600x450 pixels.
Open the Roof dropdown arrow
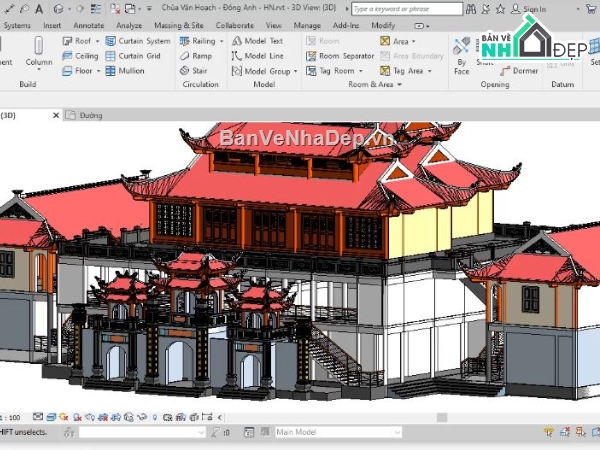coord(98,42)
